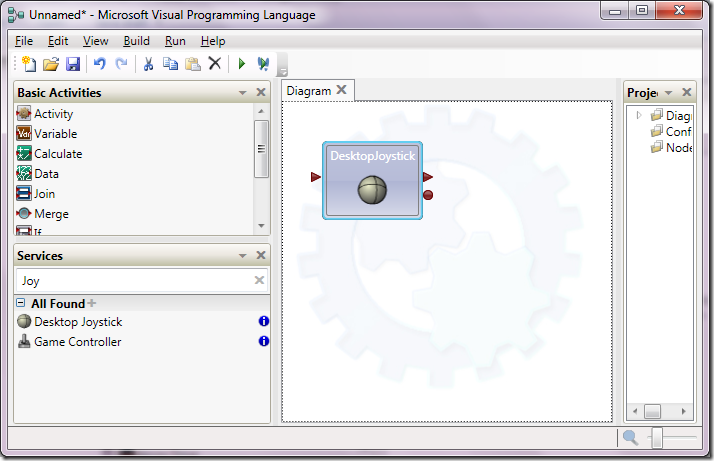Viewport: 714px width, 461px height.
Task: Clear the Joy search text box
Action: pos(259,280)
